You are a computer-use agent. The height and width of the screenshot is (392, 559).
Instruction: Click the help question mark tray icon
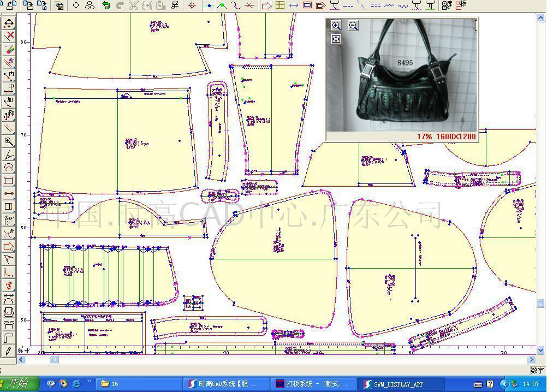[x=490, y=384]
